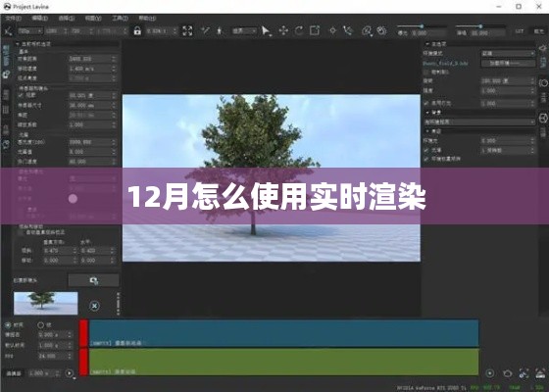This screenshot has width=549, height=392.
Task: Click the record circle icon at bottom right
Action: 490,373
